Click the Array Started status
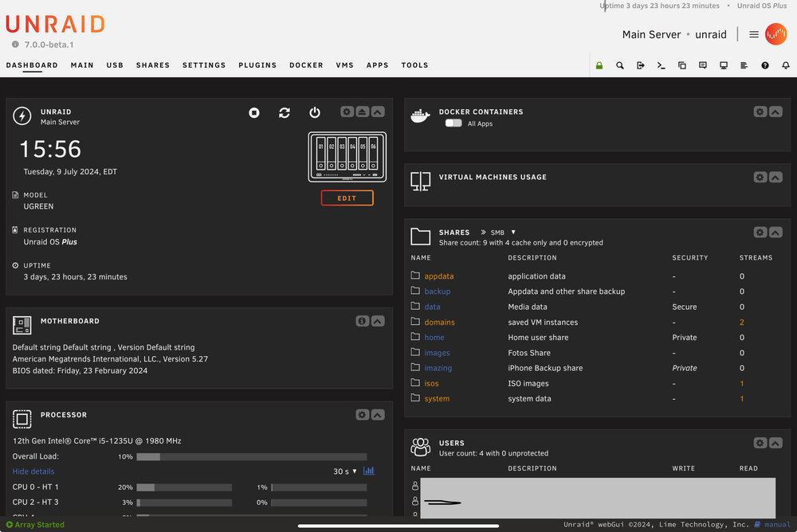This screenshot has height=532, width=797. 35,524
